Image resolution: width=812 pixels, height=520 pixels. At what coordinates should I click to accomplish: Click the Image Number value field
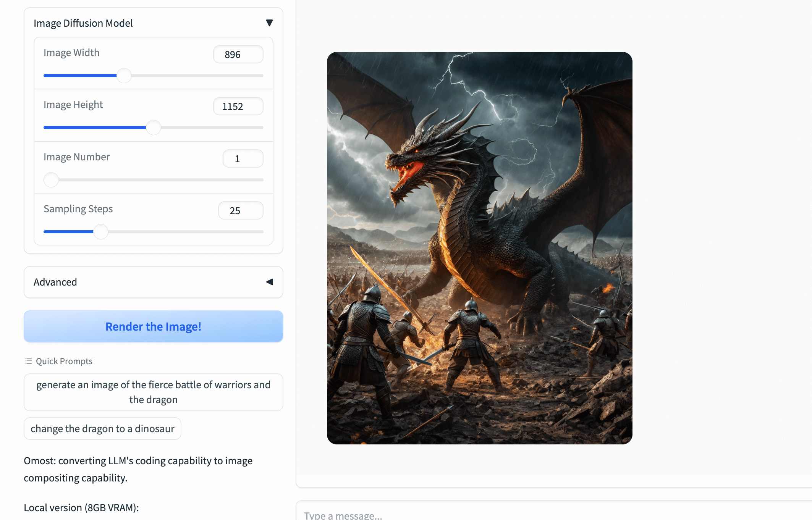[243, 159]
